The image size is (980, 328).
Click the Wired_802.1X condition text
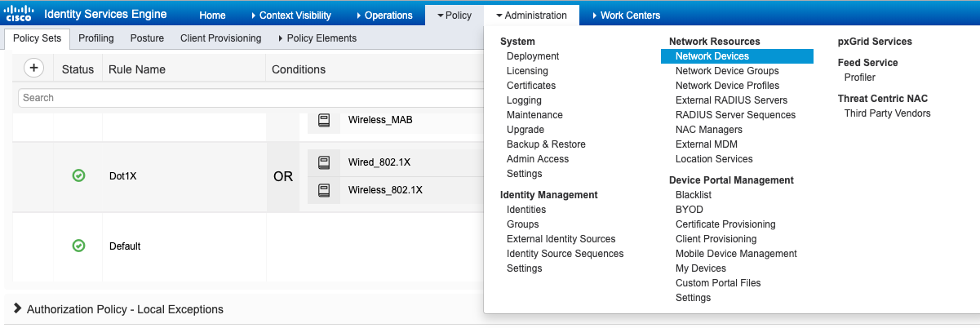point(379,162)
